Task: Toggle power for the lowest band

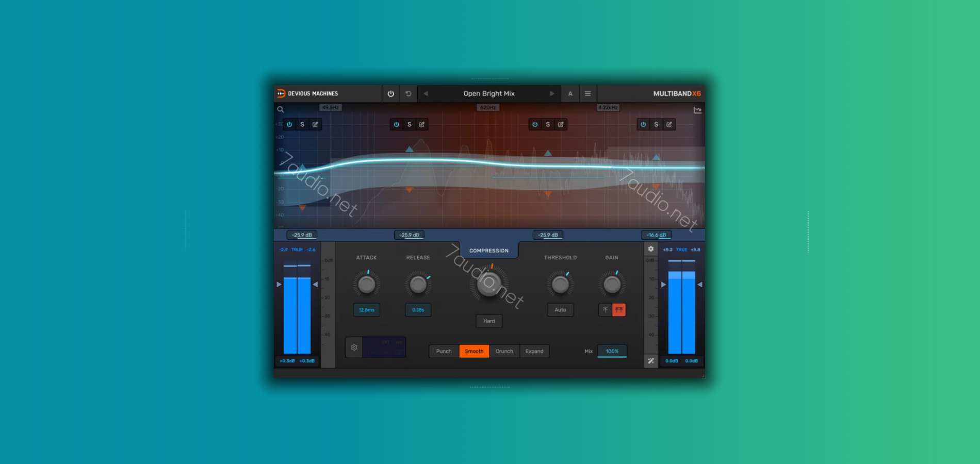Action: point(289,124)
